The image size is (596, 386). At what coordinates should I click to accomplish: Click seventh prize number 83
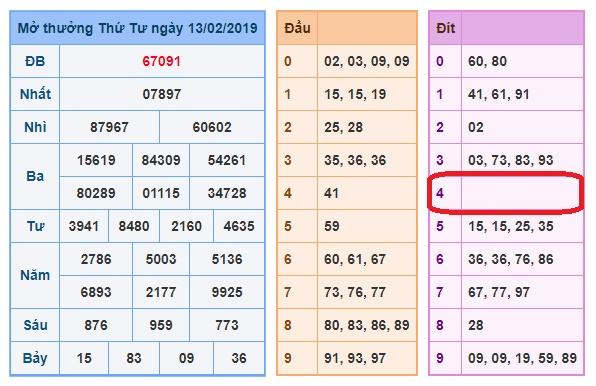click(134, 358)
